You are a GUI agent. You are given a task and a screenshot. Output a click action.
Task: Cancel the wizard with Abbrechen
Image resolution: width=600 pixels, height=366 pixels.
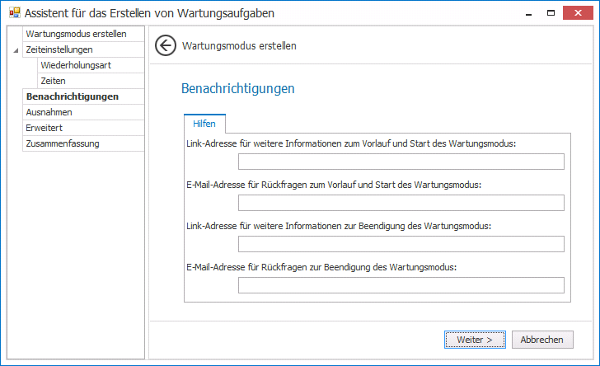coord(543,340)
